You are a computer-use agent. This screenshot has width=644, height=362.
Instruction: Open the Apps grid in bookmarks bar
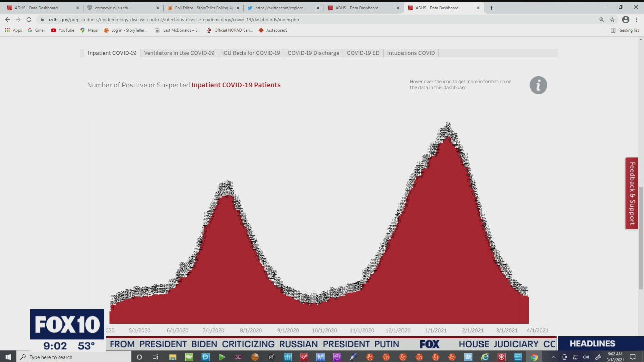[x=13, y=30]
